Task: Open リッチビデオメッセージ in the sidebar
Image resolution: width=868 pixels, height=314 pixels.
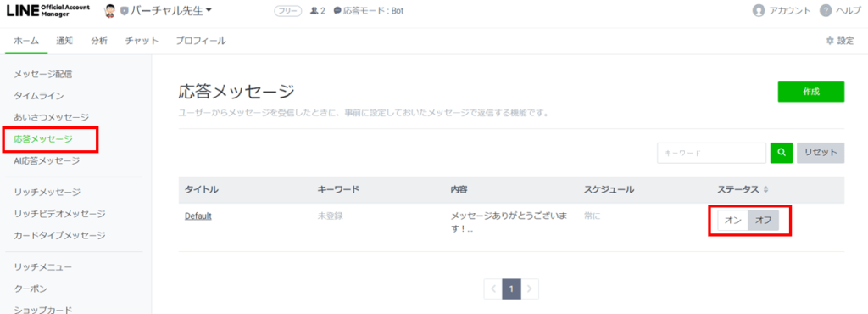Action: (59, 214)
